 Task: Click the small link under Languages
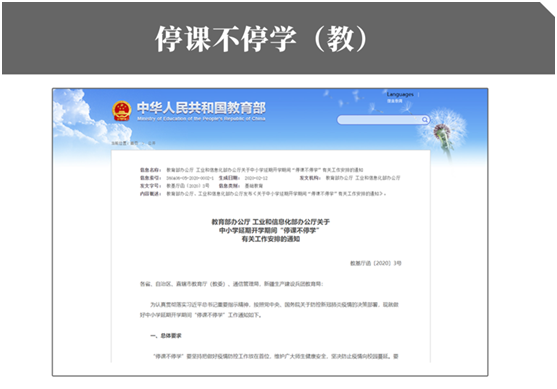[x=394, y=101]
